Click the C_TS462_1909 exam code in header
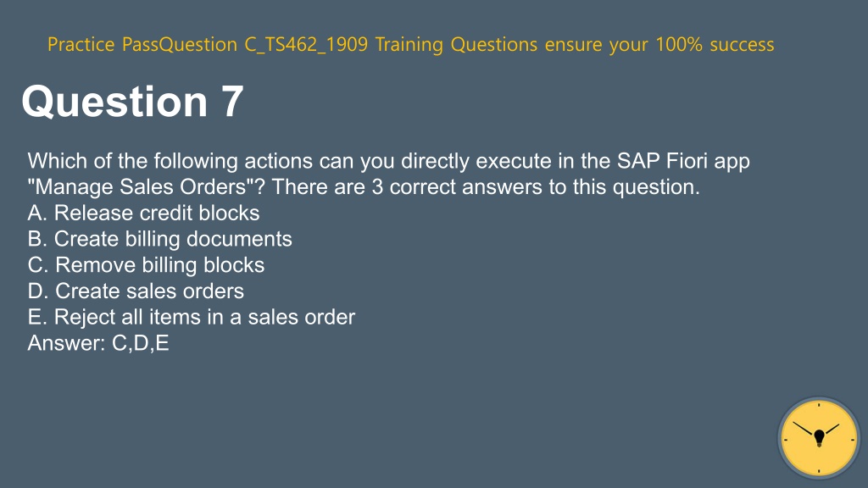 click(x=306, y=44)
